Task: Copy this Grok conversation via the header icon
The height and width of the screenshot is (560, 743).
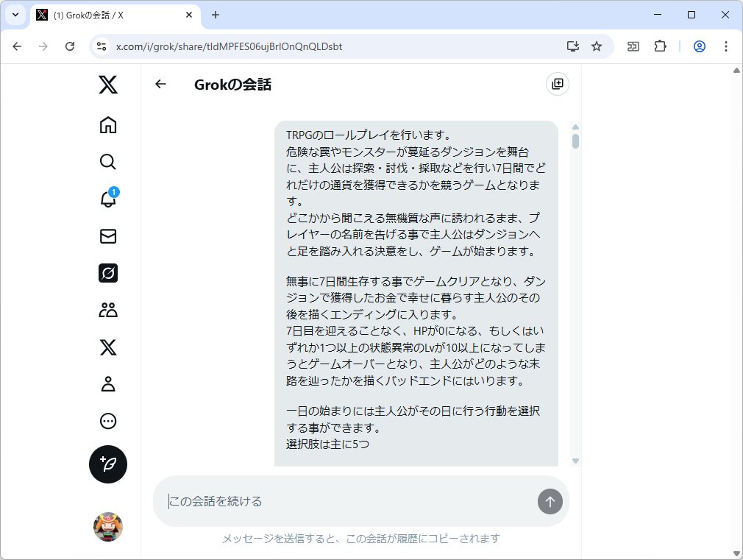Action: point(557,84)
